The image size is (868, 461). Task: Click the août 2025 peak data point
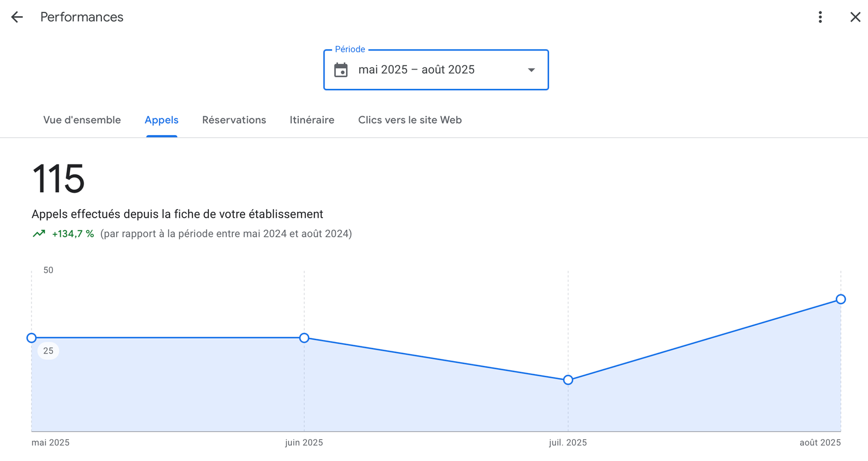840,299
